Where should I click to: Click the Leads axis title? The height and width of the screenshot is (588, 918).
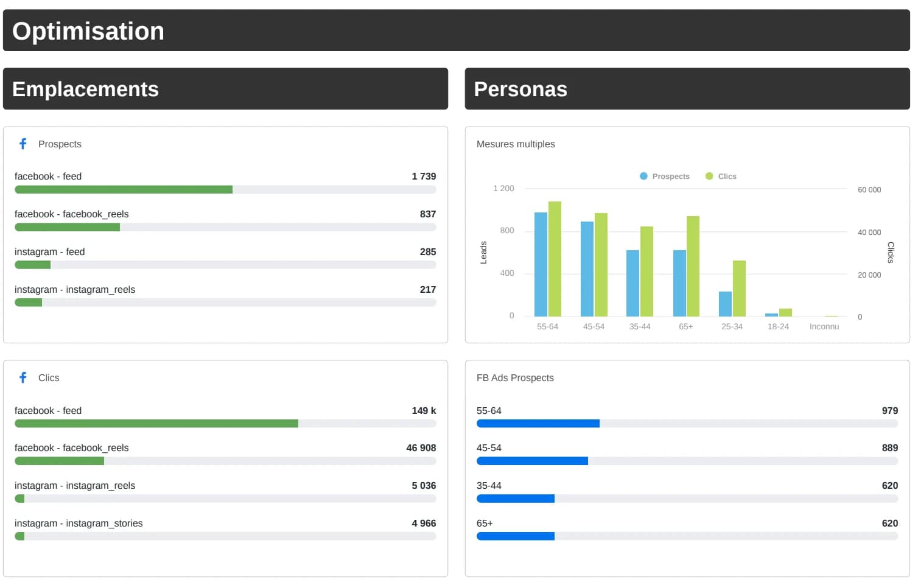[483, 253]
